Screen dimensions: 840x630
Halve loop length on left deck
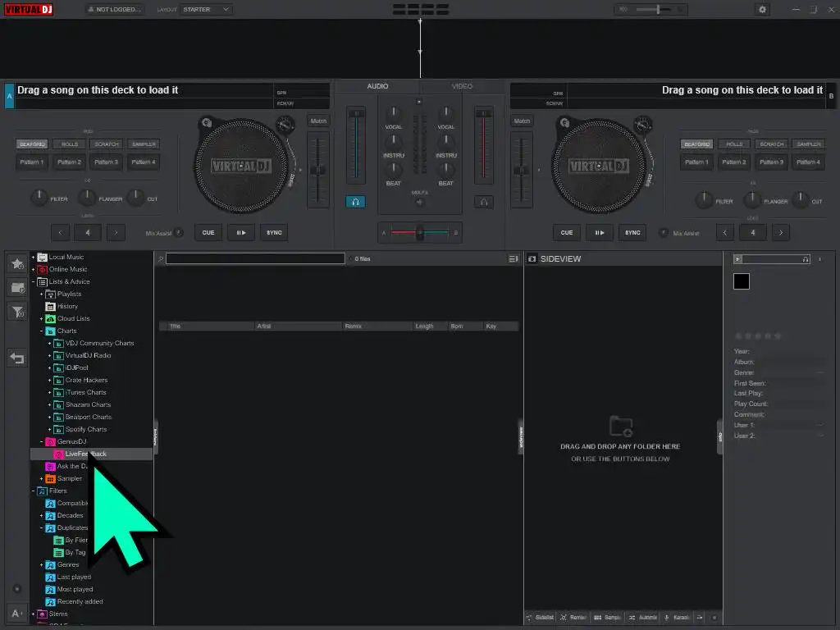(60, 232)
